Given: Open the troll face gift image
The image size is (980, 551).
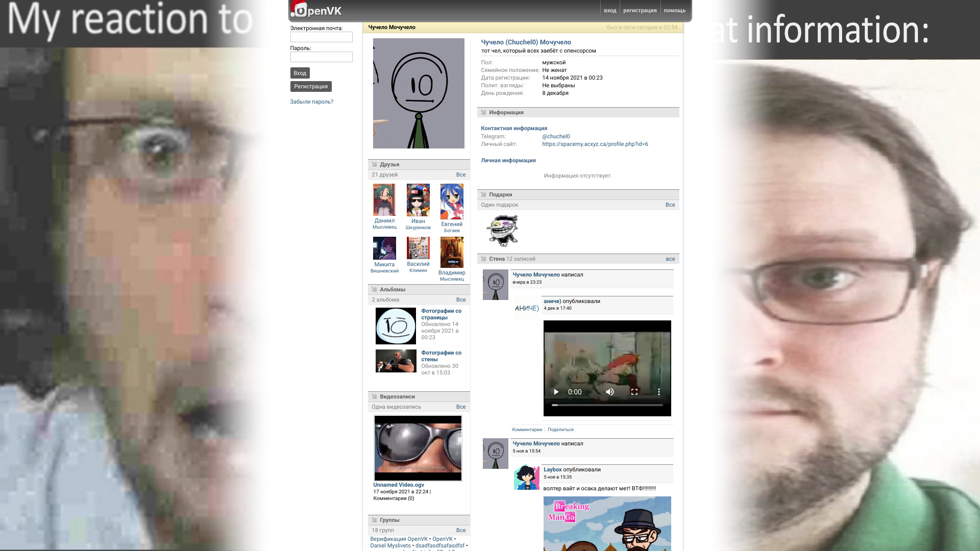Looking at the screenshot, I should (x=502, y=231).
